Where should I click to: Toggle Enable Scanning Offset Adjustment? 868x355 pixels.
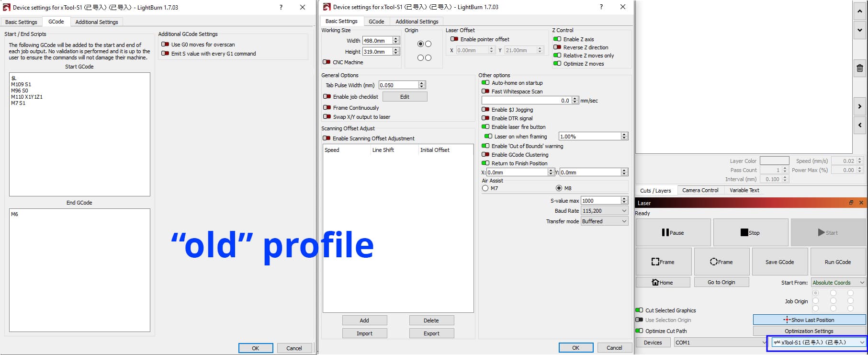click(327, 138)
